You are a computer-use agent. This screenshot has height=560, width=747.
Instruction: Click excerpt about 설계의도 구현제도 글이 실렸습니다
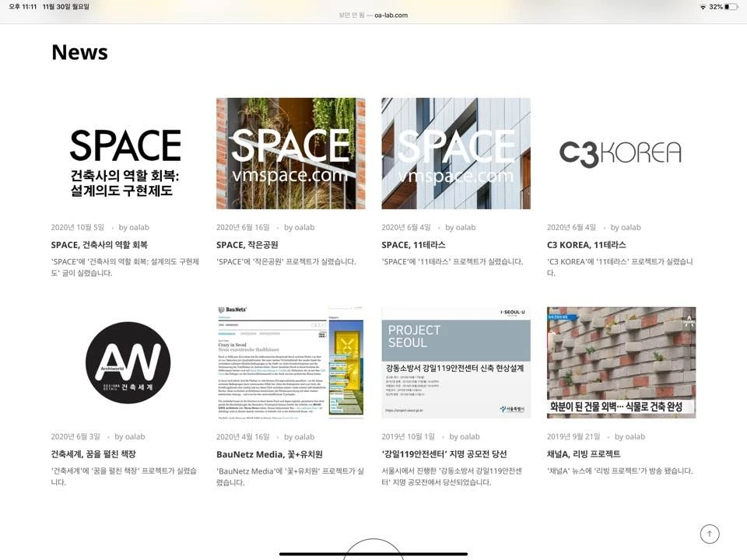pos(124,267)
